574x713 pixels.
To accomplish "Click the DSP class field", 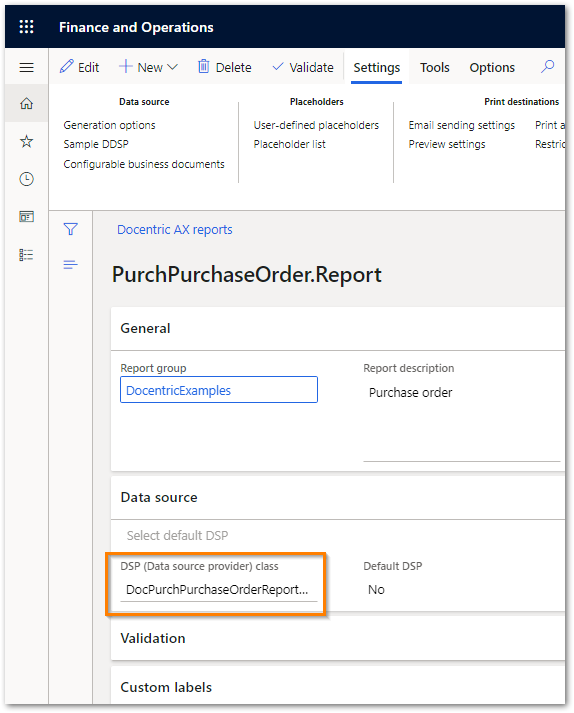I will tap(219, 589).
